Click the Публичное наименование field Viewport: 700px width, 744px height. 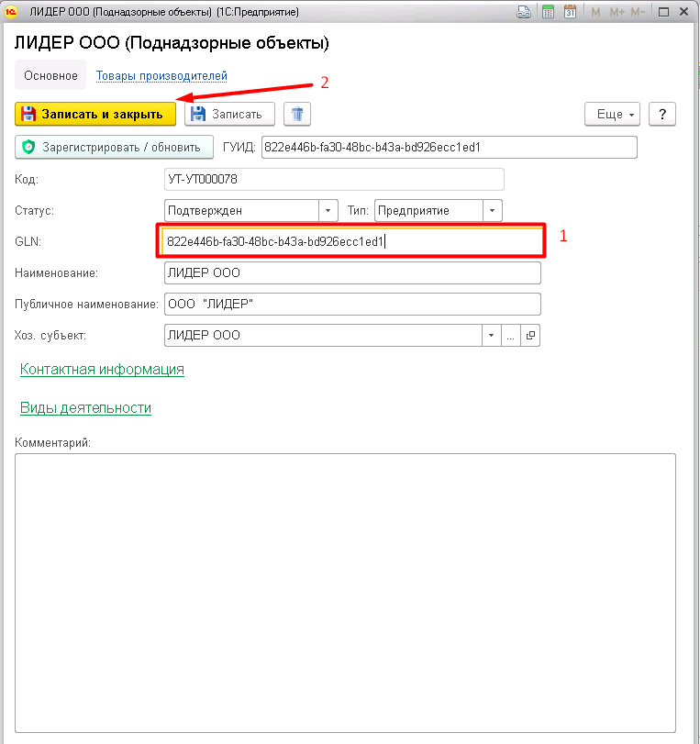tap(352, 305)
